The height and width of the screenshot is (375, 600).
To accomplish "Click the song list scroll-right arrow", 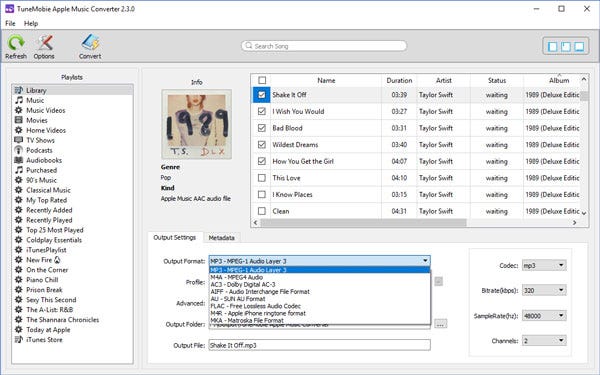I will pos(574,223).
